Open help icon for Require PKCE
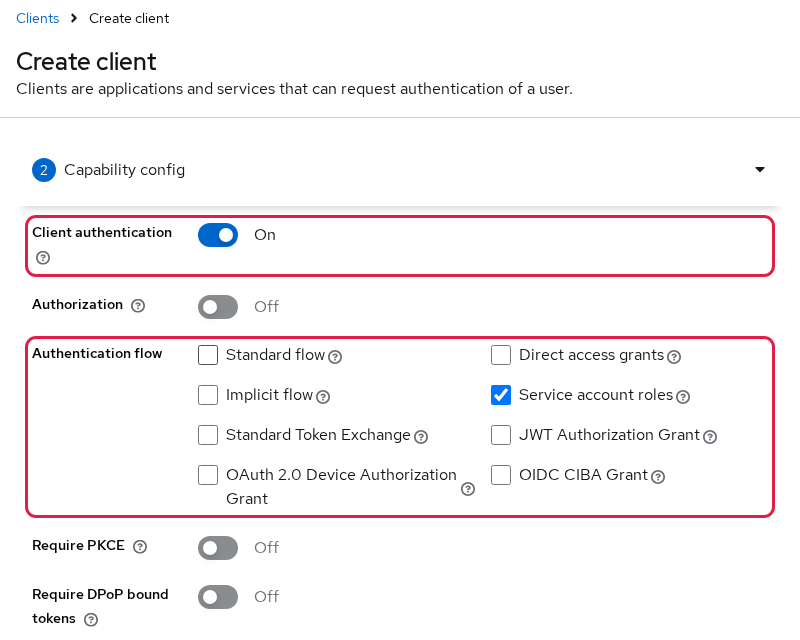800x640 pixels. pos(140,547)
